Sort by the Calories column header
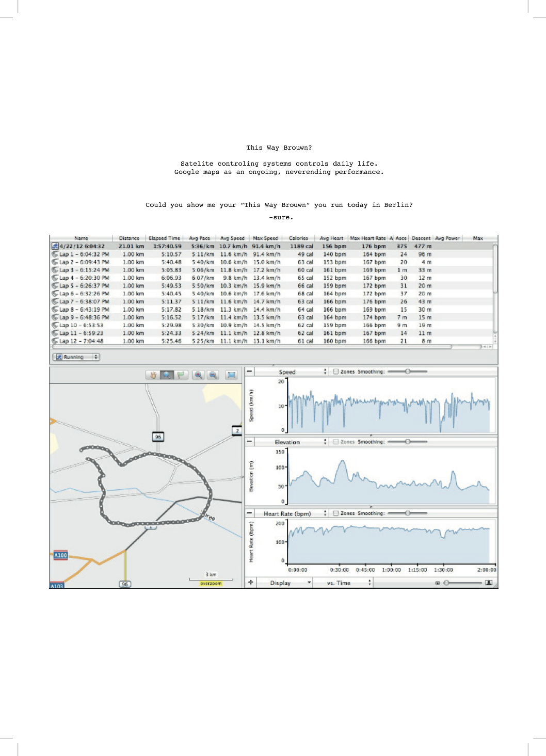The height and width of the screenshot is (756, 546). click(x=298, y=238)
